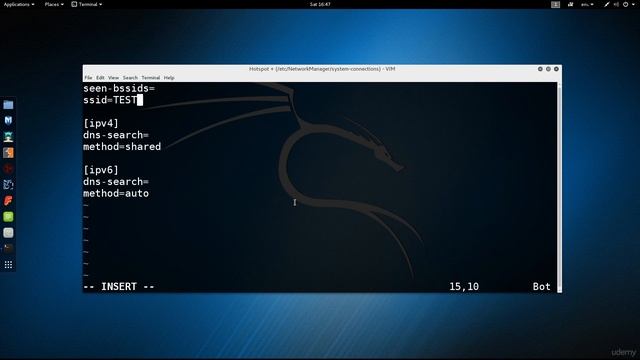
Task: Open the white-blue dock icon above Faraday
Action: click(8, 184)
